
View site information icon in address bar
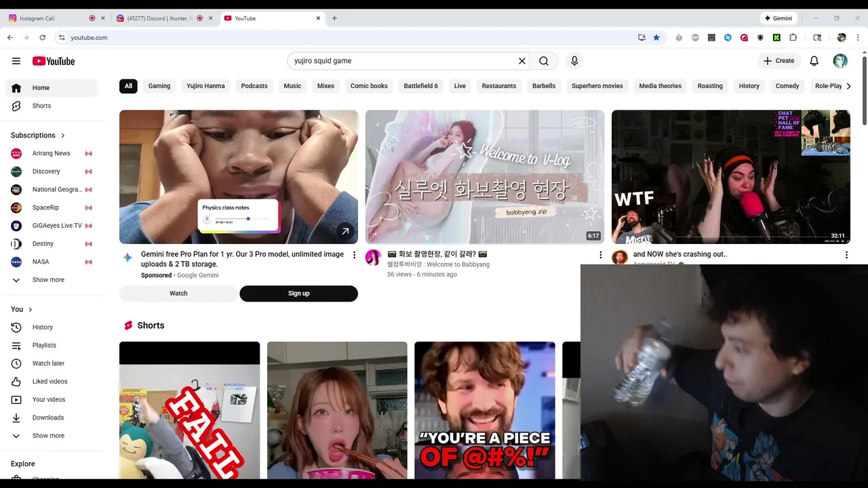click(62, 37)
